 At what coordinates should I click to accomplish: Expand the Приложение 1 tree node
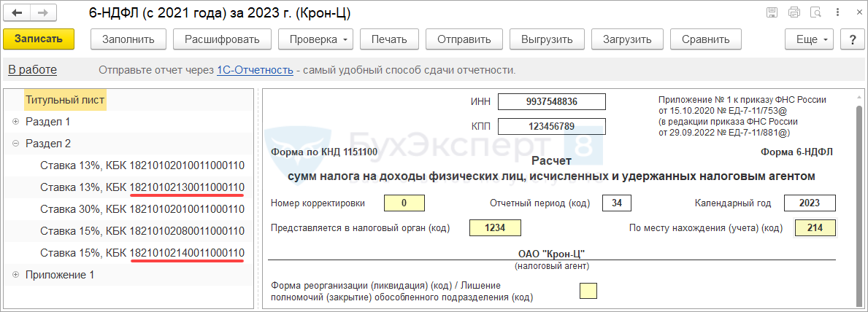15,275
